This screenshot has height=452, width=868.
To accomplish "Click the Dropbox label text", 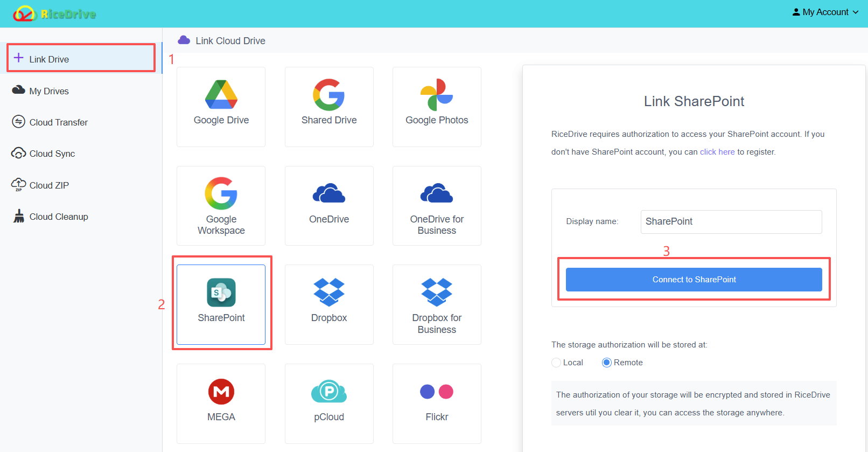I will pyautogui.click(x=329, y=318).
